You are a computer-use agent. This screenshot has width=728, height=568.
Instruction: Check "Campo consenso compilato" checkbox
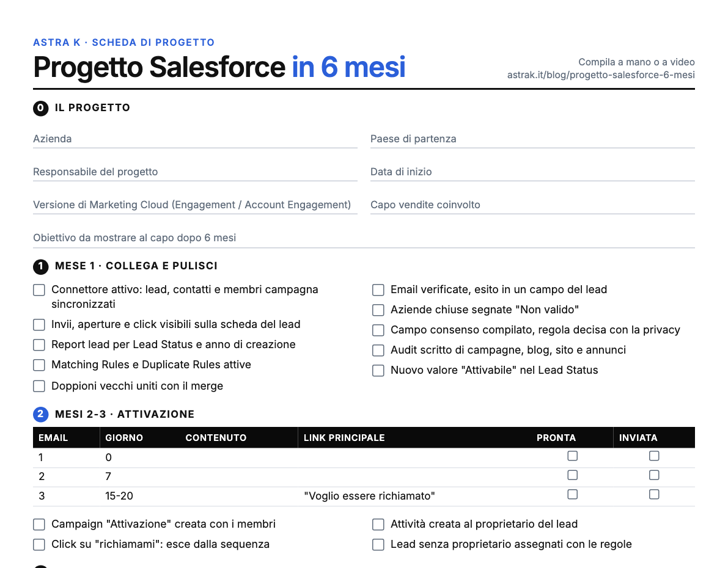[378, 330]
